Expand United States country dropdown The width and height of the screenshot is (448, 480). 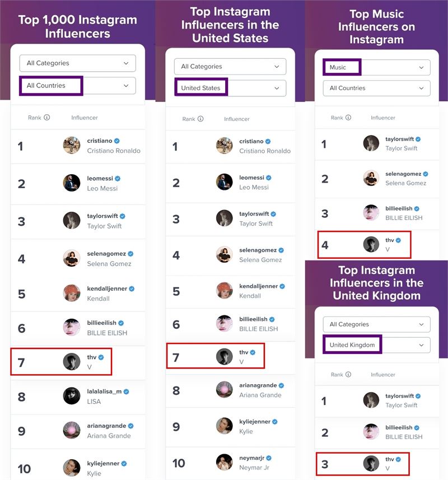(x=230, y=88)
